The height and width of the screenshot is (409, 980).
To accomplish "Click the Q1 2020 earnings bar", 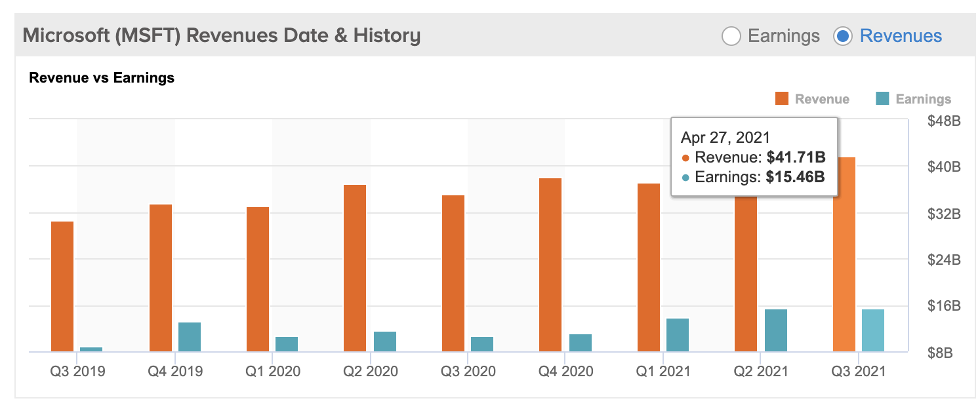I will (x=287, y=344).
